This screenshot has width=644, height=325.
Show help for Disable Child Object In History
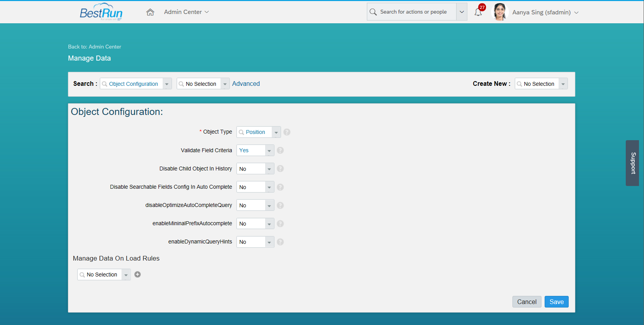point(280,169)
